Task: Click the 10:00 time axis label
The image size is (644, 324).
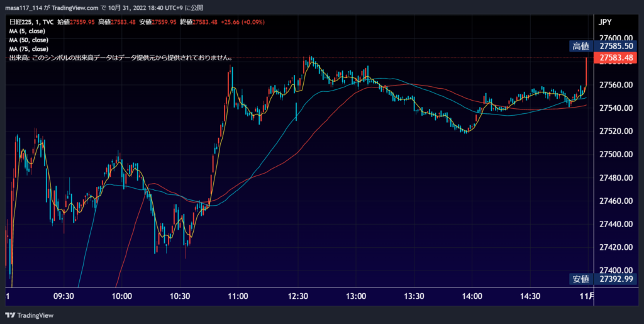Action: (x=122, y=296)
